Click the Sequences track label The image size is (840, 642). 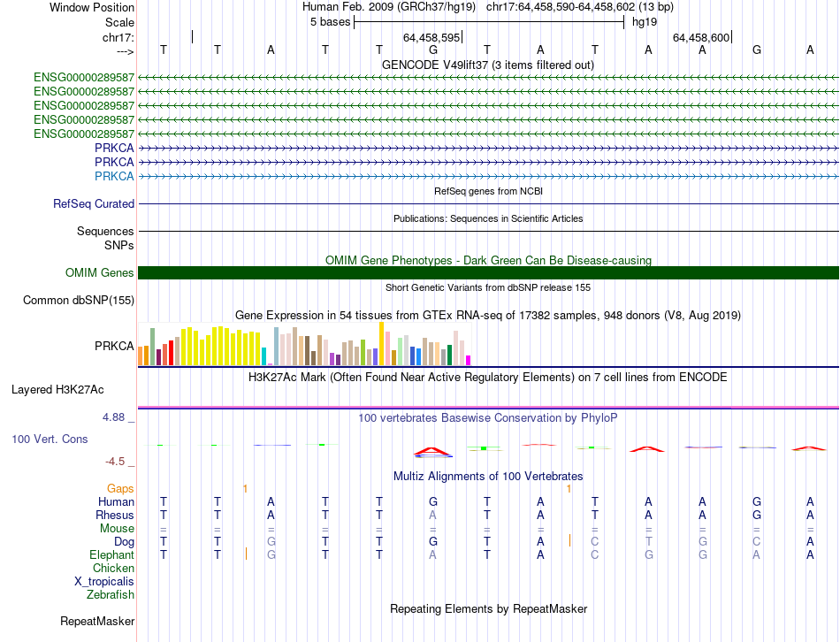tap(105, 231)
